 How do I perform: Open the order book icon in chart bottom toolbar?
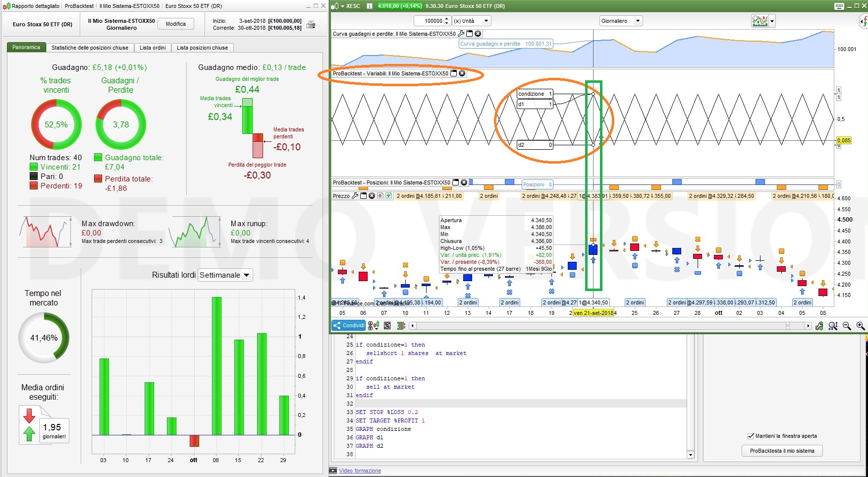401,326
